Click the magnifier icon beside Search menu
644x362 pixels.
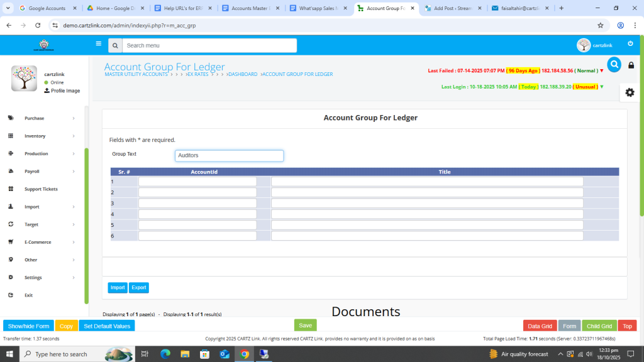[114, 46]
